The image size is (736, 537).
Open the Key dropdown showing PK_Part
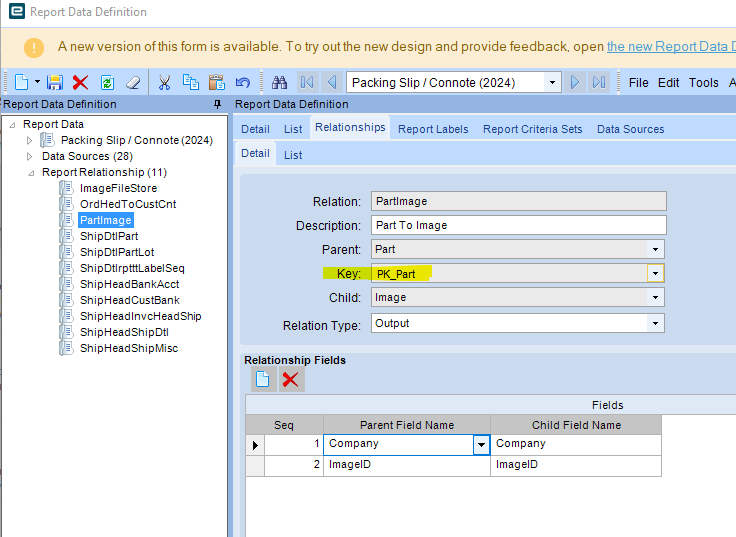(x=656, y=273)
